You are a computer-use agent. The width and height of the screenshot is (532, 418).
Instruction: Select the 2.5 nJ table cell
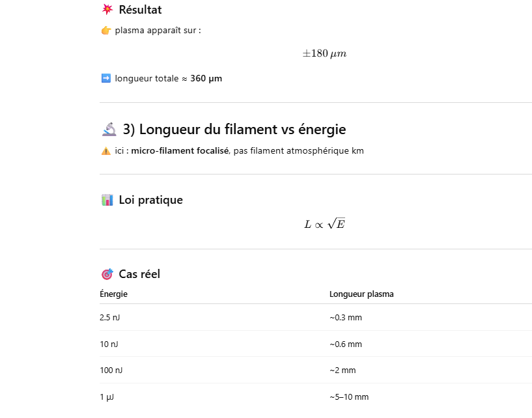pyautogui.click(x=109, y=318)
